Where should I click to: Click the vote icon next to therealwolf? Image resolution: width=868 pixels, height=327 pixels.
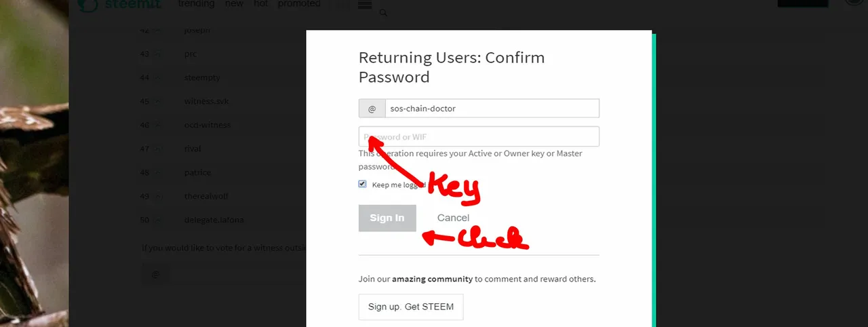(x=157, y=197)
